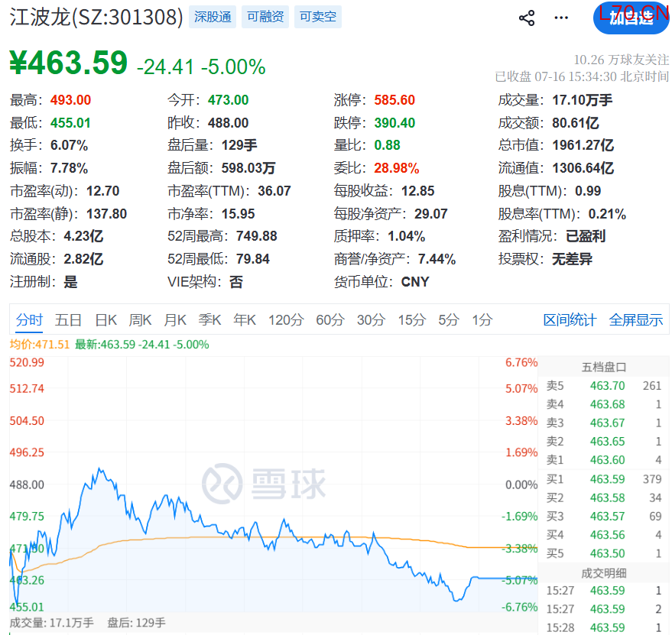The image size is (672, 635).
Task: Click the 每股收益 value 12.85
Action: (x=418, y=191)
